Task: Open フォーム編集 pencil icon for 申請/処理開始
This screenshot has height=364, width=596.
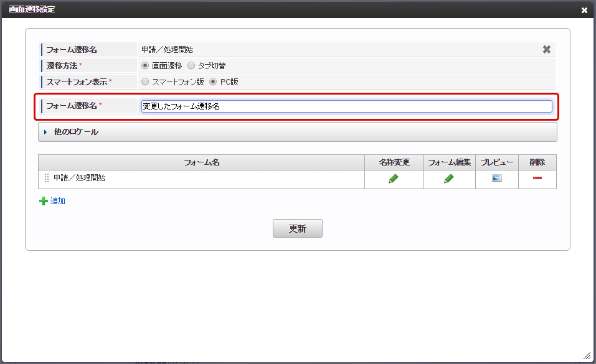Action: pyautogui.click(x=448, y=178)
